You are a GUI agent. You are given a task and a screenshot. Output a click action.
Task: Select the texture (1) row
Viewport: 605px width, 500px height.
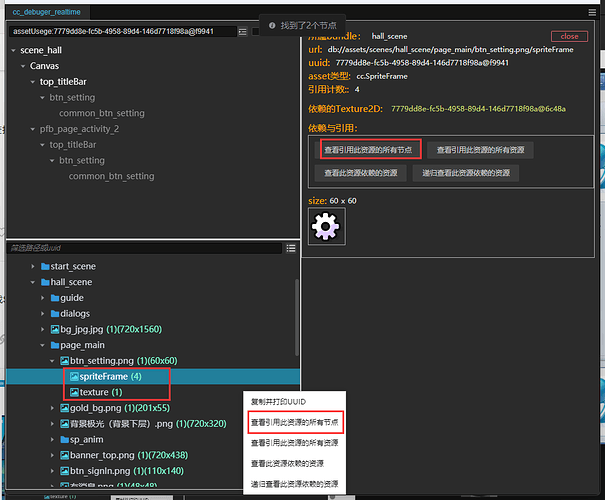coord(153,392)
